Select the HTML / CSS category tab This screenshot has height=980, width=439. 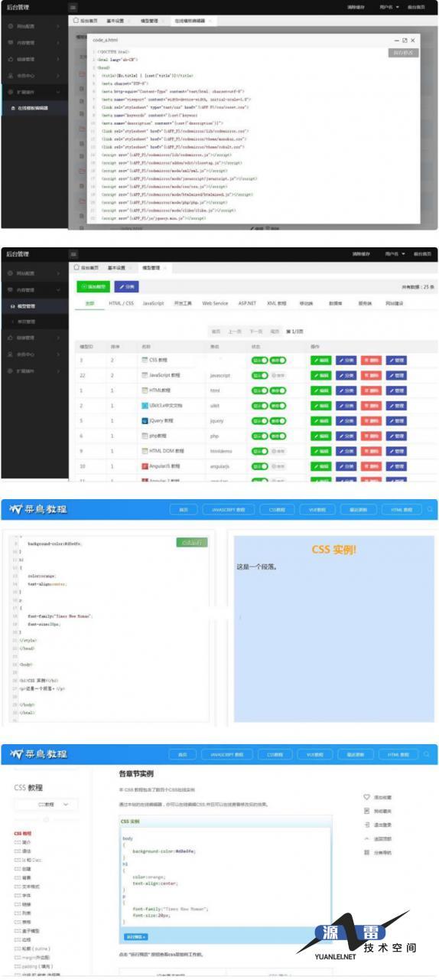[x=121, y=303]
